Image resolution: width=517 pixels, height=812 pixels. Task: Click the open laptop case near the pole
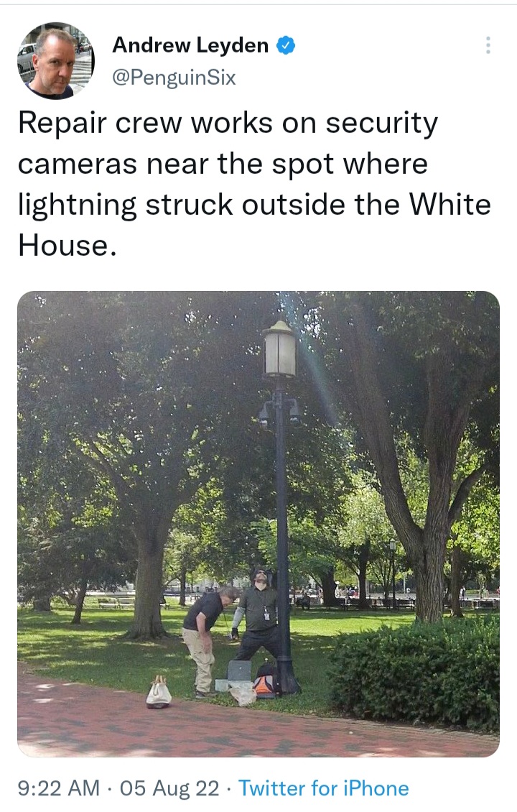pyautogui.click(x=238, y=672)
